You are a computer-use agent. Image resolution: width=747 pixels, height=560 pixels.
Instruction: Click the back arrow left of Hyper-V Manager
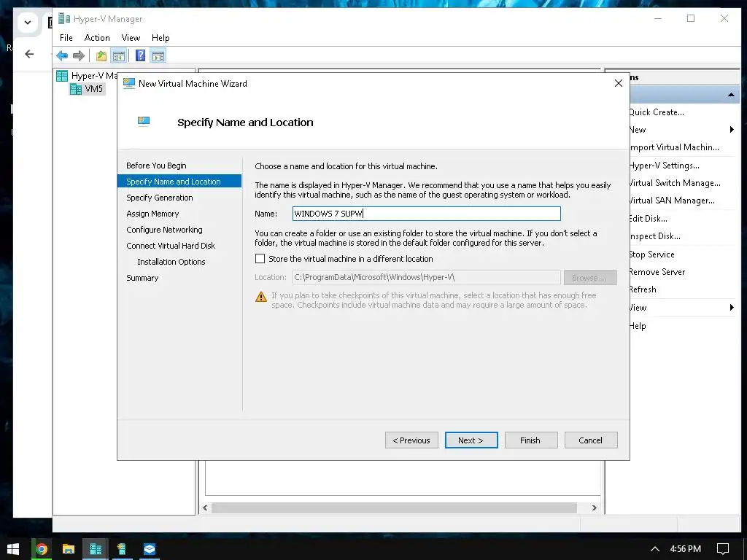pyautogui.click(x=29, y=54)
